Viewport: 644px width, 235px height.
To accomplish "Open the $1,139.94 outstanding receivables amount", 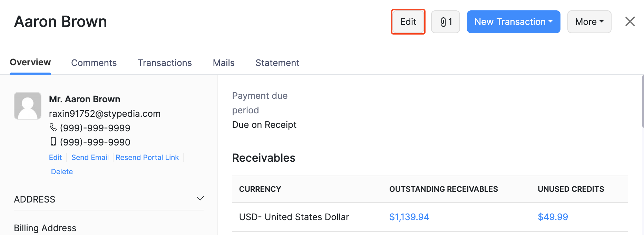I will tap(409, 217).
